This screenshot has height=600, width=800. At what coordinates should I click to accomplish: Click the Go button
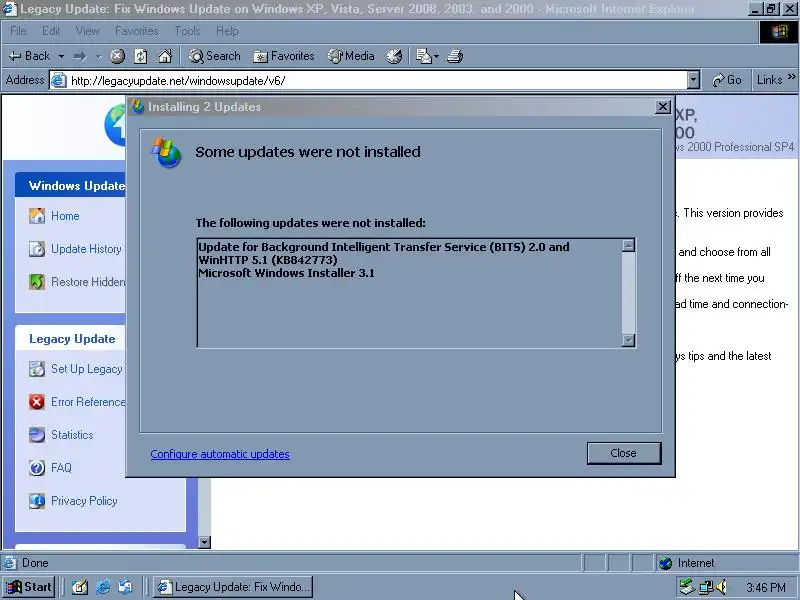point(727,80)
